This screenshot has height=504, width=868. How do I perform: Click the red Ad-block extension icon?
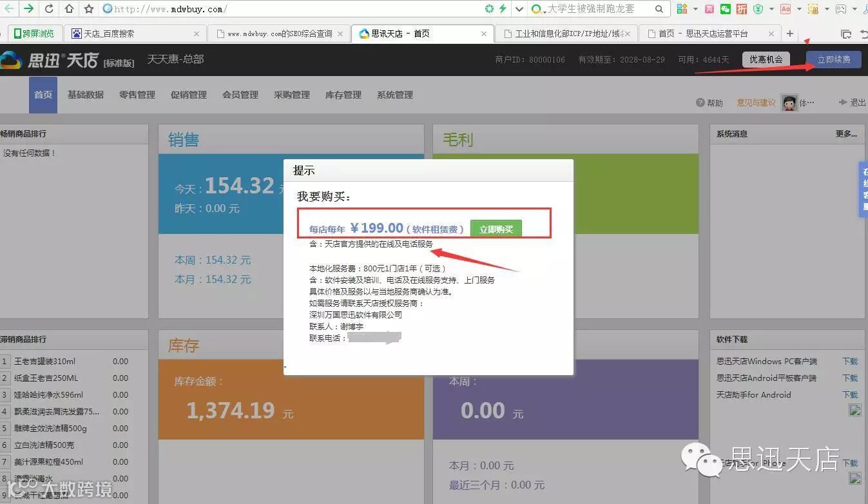pos(786,9)
